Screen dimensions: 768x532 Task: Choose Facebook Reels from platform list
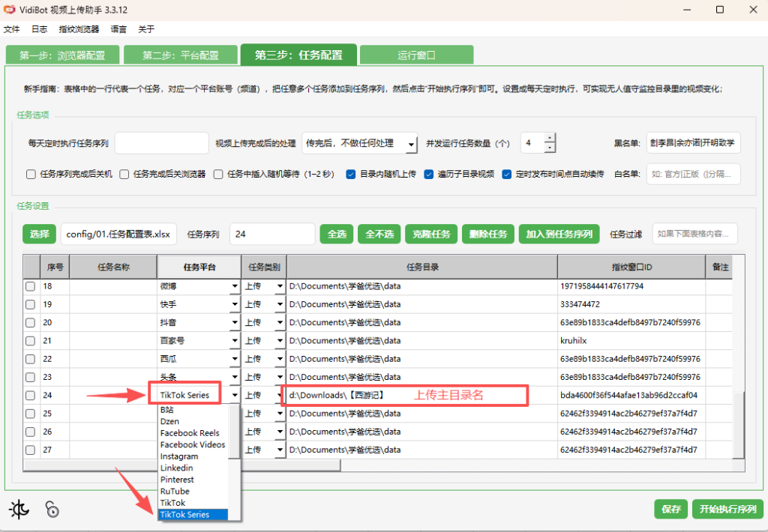pos(190,433)
